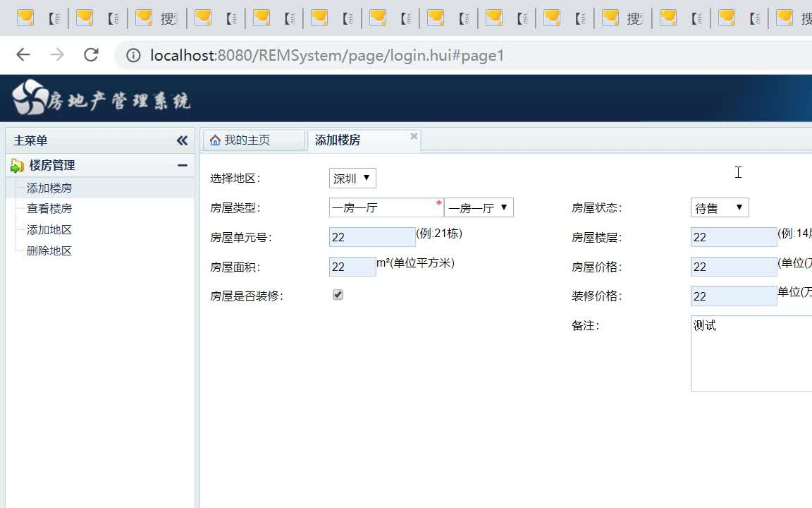Click the 删除地区 menu item
This screenshot has width=812, height=508.
point(49,250)
